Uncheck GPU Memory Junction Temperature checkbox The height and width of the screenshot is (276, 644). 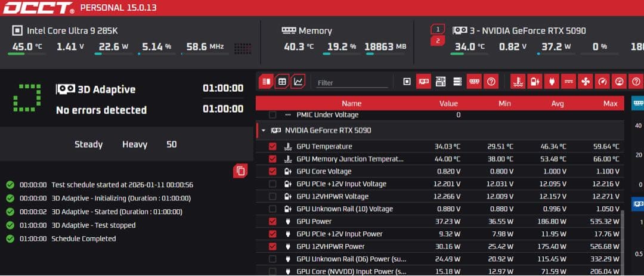tap(273, 159)
